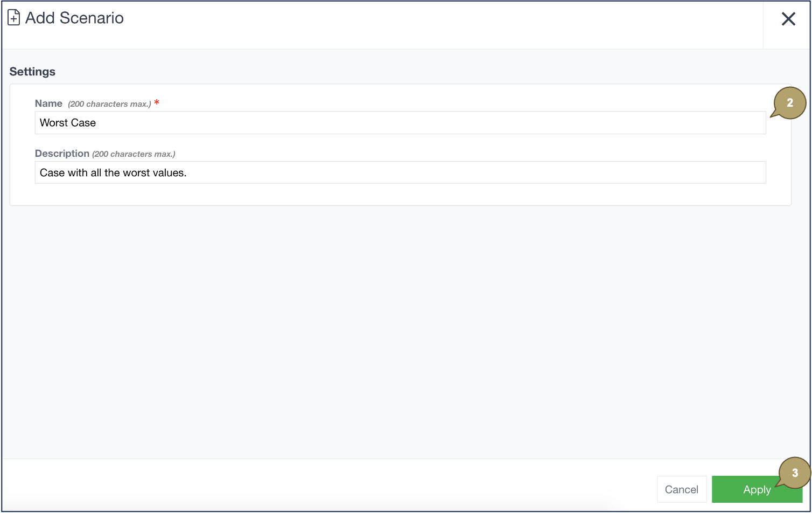Click the character limit hint next to Description
The width and height of the screenshot is (812, 513).
[134, 154]
